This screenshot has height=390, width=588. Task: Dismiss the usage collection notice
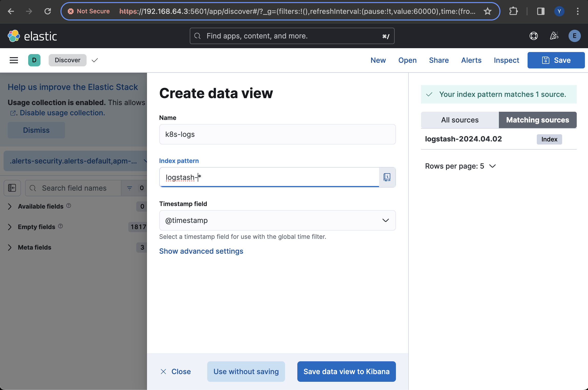(x=36, y=130)
